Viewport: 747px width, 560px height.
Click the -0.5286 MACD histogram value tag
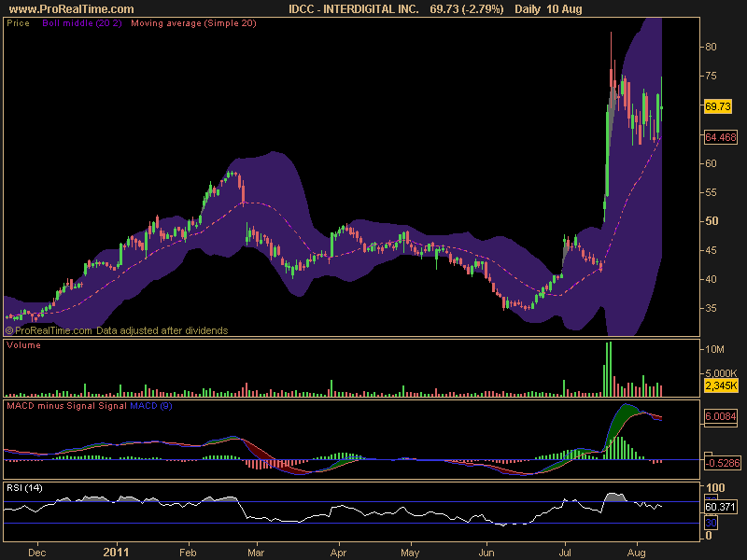click(722, 463)
